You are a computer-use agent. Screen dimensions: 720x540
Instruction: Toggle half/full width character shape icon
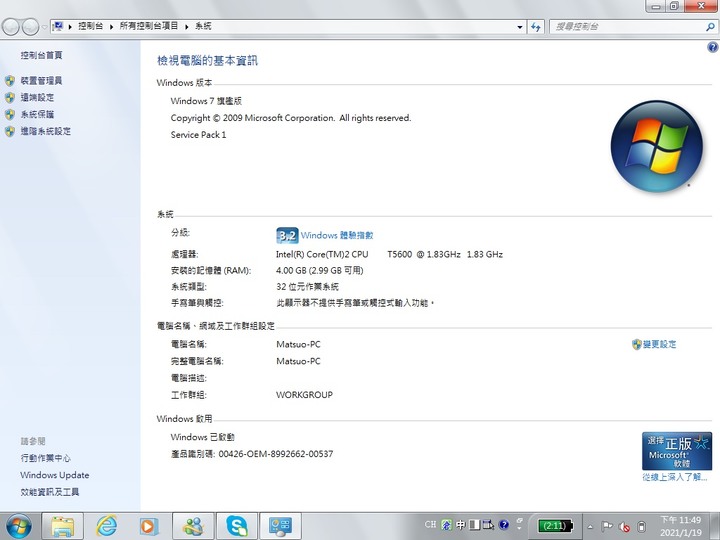point(474,525)
